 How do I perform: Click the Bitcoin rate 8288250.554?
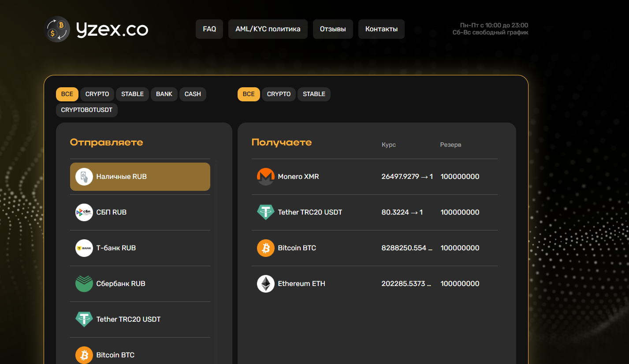click(407, 248)
